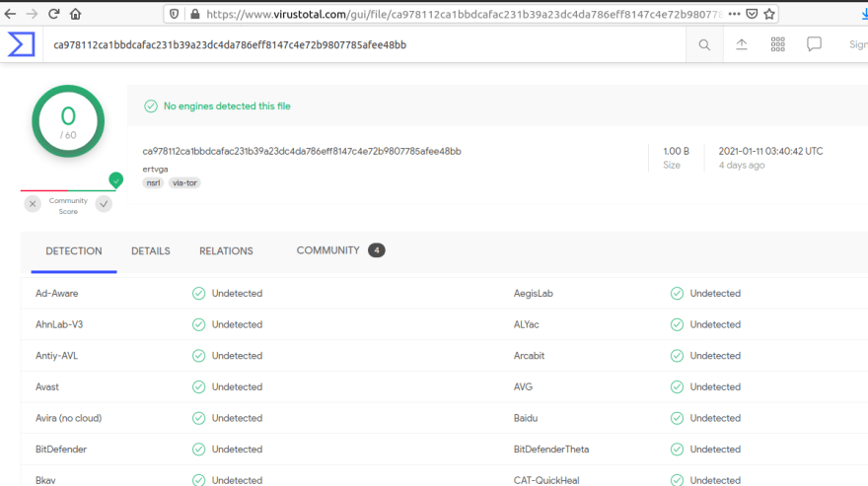Image resolution: width=868 pixels, height=486 pixels.
Task: Open the Firefox Pocket save icon
Action: click(x=752, y=14)
